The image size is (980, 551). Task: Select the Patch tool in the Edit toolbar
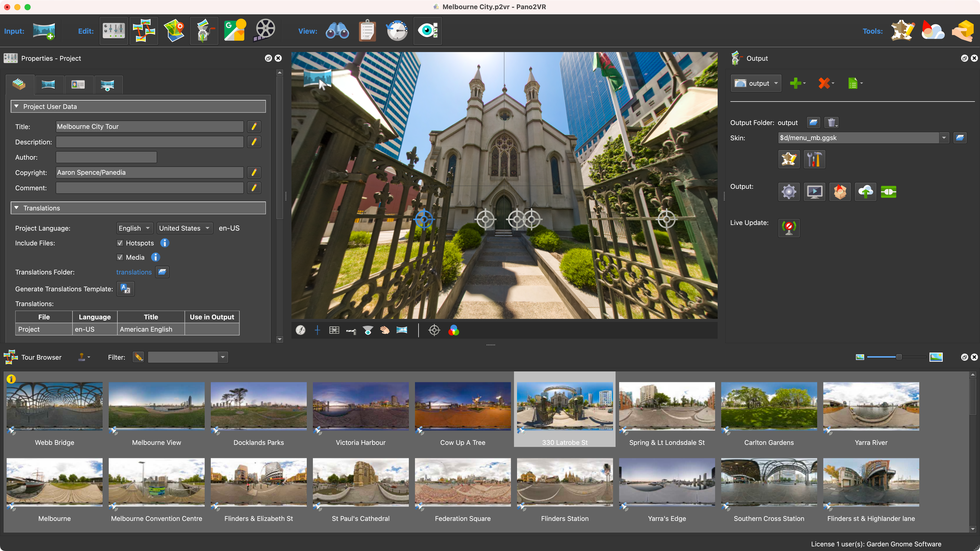[x=204, y=30]
